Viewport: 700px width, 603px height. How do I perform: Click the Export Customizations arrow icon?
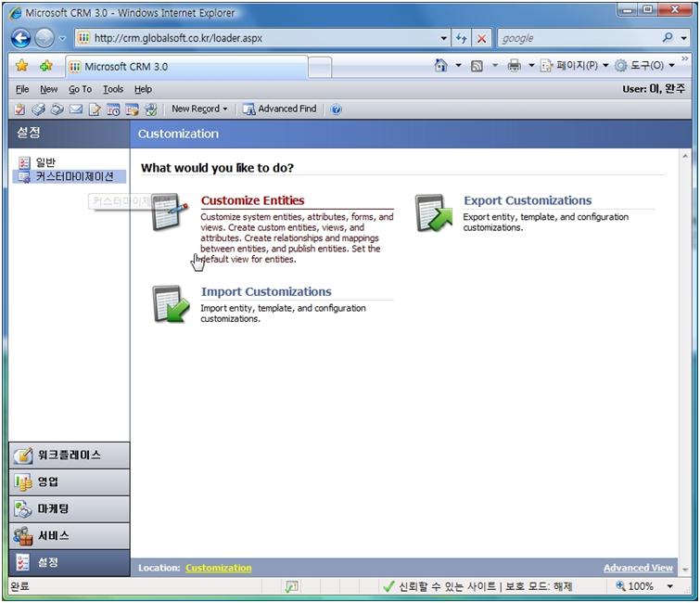coord(433,212)
